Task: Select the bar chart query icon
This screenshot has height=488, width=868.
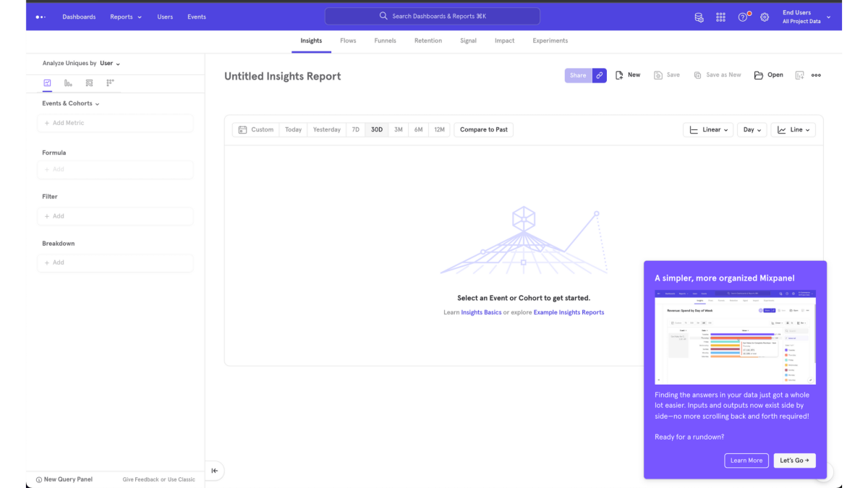Action: coord(68,83)
